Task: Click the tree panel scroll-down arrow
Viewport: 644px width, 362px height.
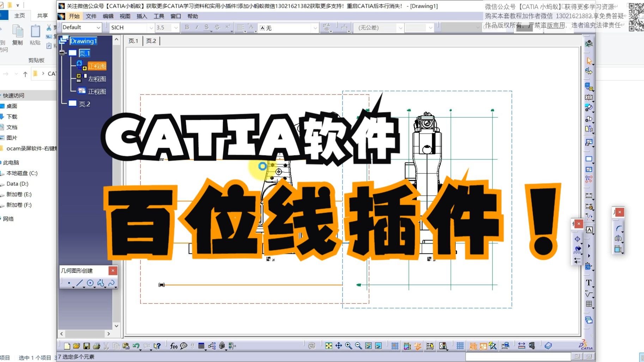Action: point(117,326)
